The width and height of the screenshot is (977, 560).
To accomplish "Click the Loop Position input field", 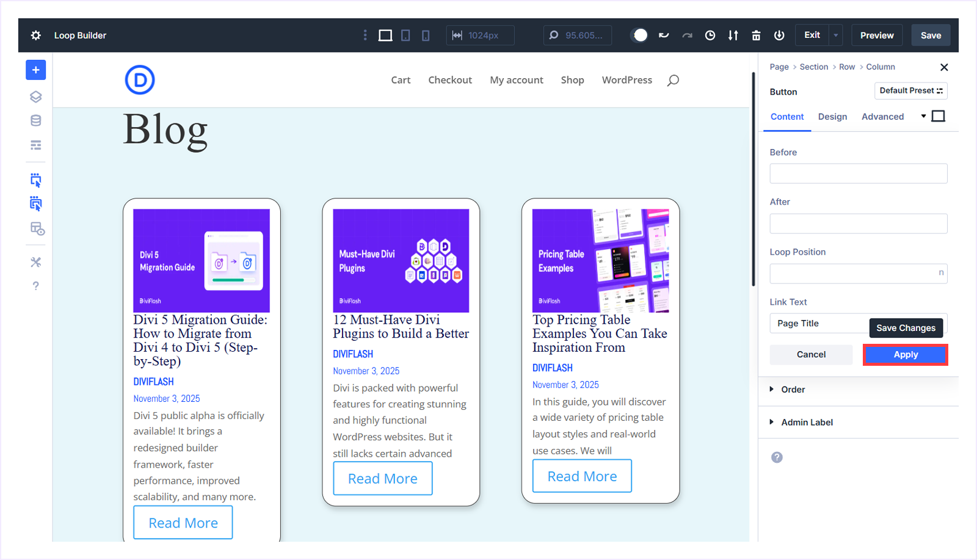I will tap(854, 274).
